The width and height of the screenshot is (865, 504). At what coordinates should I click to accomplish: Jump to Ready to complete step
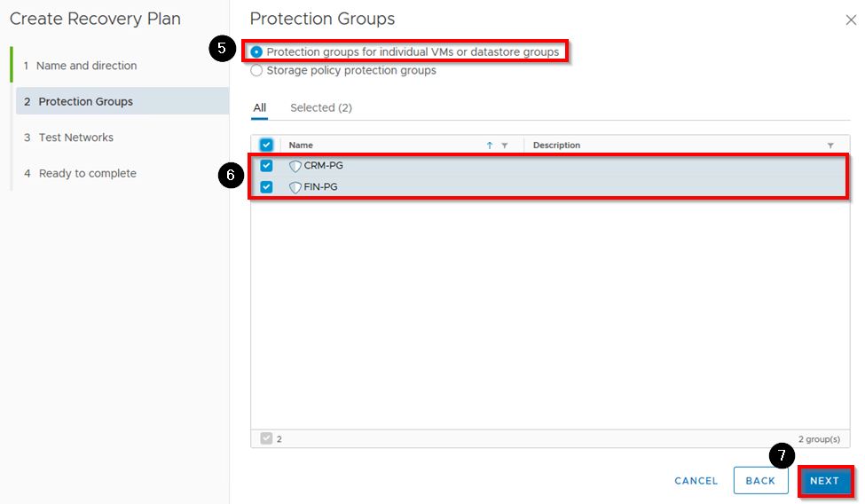coord(87,173)
